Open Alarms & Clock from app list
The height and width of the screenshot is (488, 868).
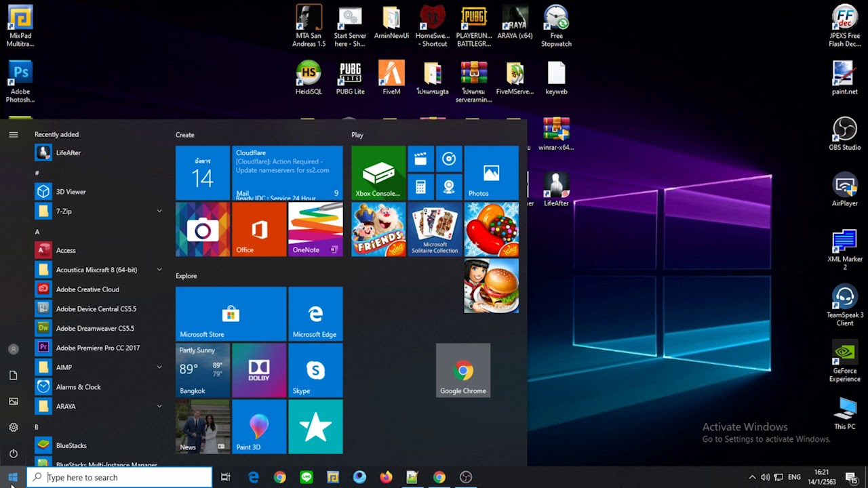coord(100,387)
